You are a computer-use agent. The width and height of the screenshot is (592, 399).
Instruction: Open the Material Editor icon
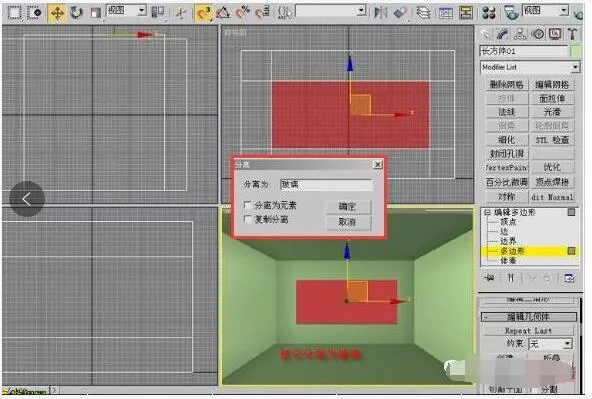click(x=489, y=13)
